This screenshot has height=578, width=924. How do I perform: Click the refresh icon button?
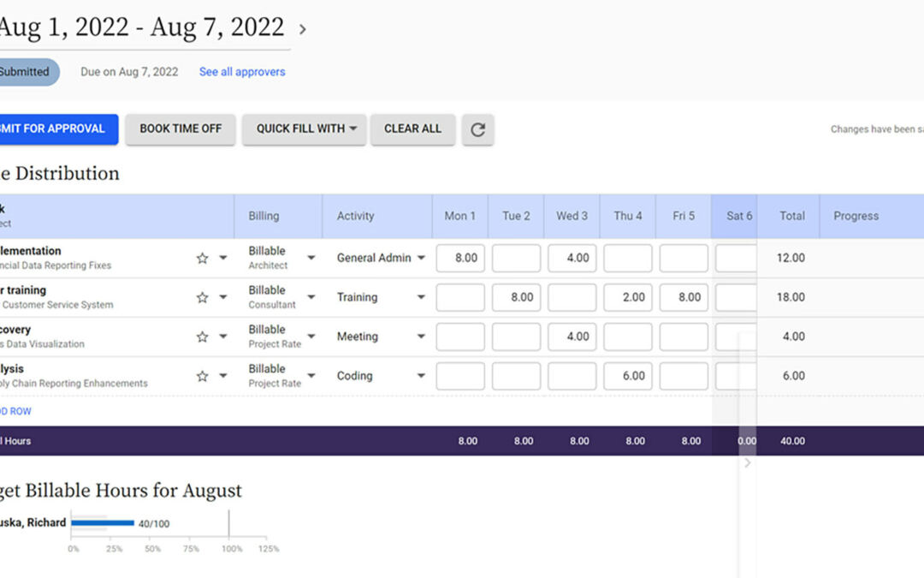477,129
